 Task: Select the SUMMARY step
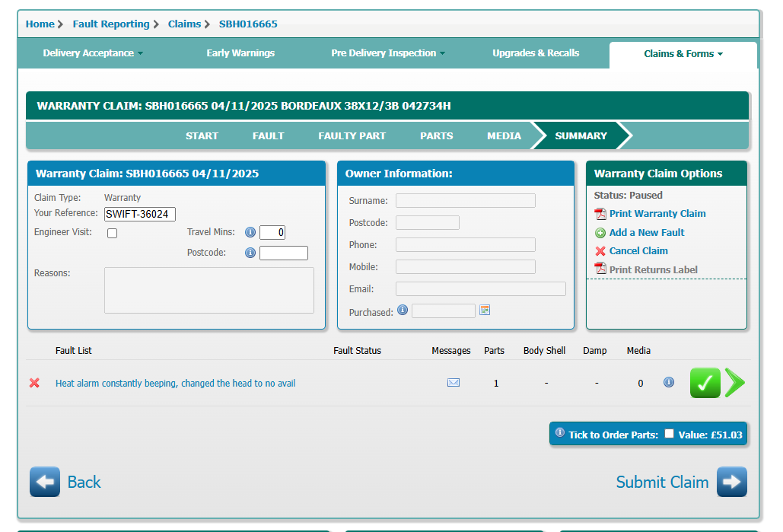pyautogui.click(x=581, y=136)
